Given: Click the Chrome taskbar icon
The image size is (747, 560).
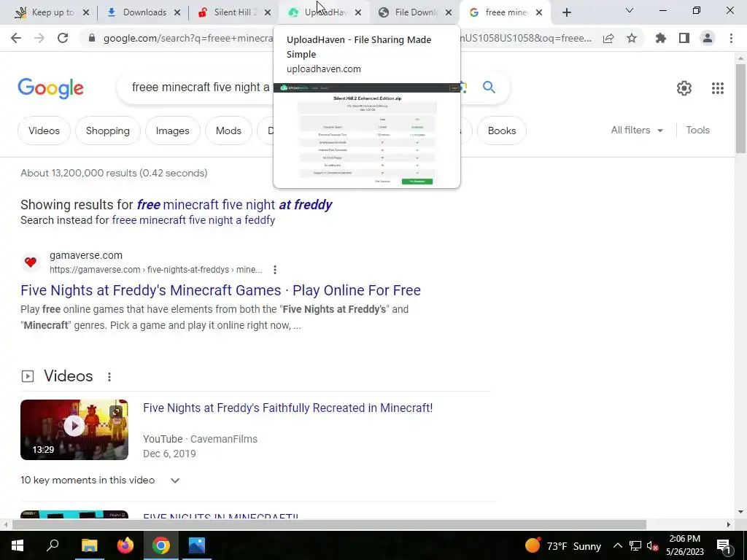Looking at the screenshot, I should (161, 545).
